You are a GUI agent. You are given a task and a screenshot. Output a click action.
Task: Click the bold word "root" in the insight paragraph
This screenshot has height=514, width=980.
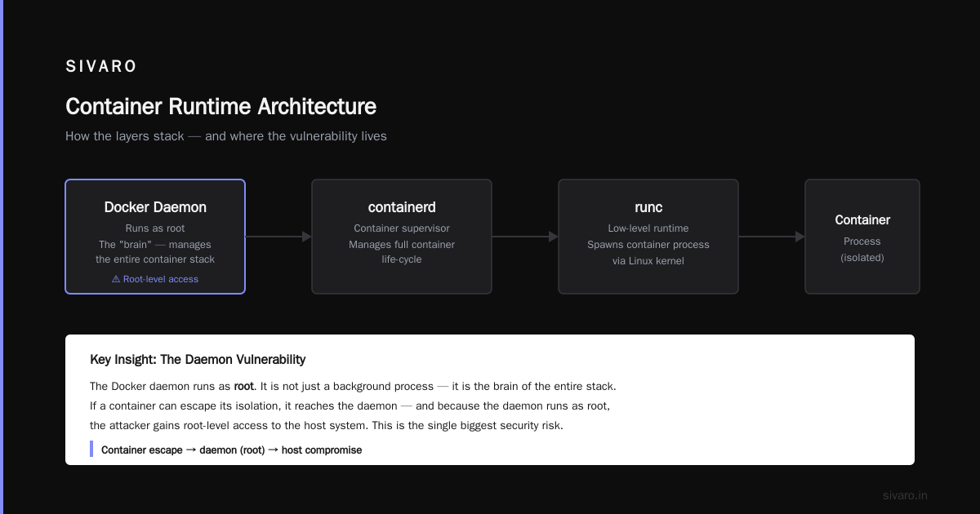[244, 386]
